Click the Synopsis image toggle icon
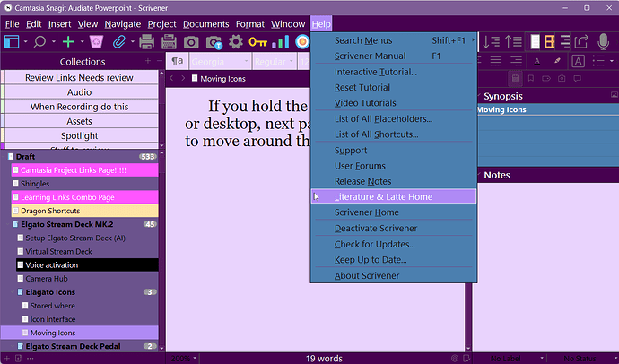The width and height of the screenshot is (619, 364). click(x=615, y=95)
